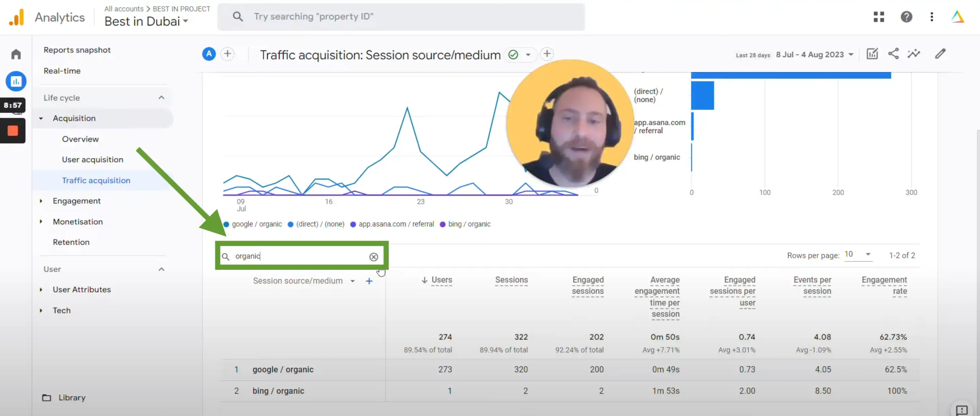Viewport: 980px width, 416px height.
Task: Click the table search magnifier icon
Action: [226, 257]
